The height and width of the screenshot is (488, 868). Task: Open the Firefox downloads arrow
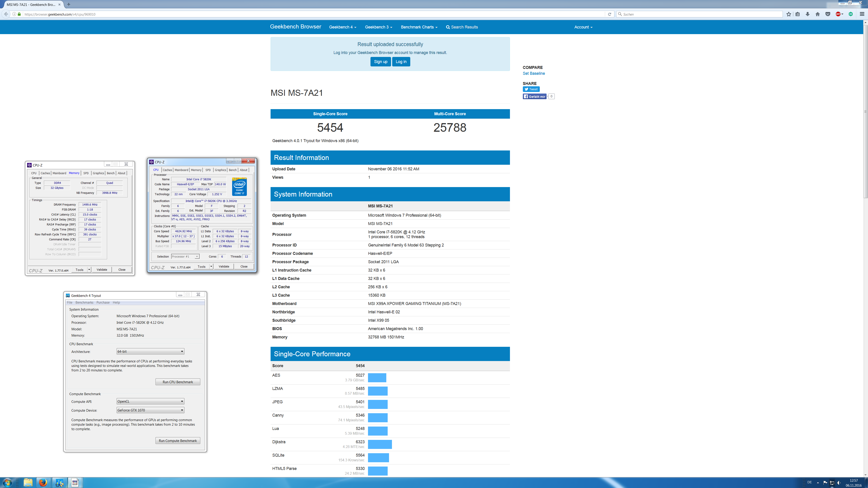tap(808, 14)
